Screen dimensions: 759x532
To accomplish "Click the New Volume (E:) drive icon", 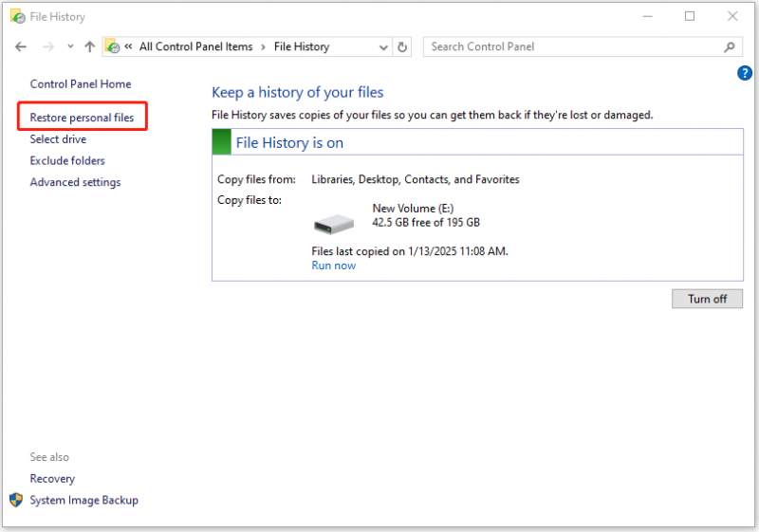I will 334,224.
